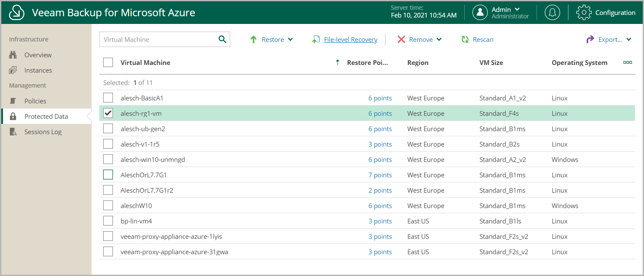The height and width of the screenshot is (276, 644).
Task: Click the server time display
Action: tap(424, 12)
